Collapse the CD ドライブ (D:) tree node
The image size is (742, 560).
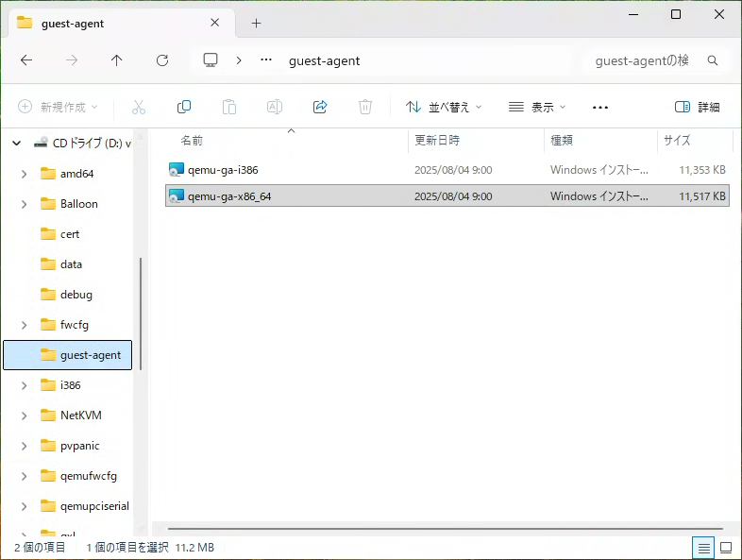17,143
